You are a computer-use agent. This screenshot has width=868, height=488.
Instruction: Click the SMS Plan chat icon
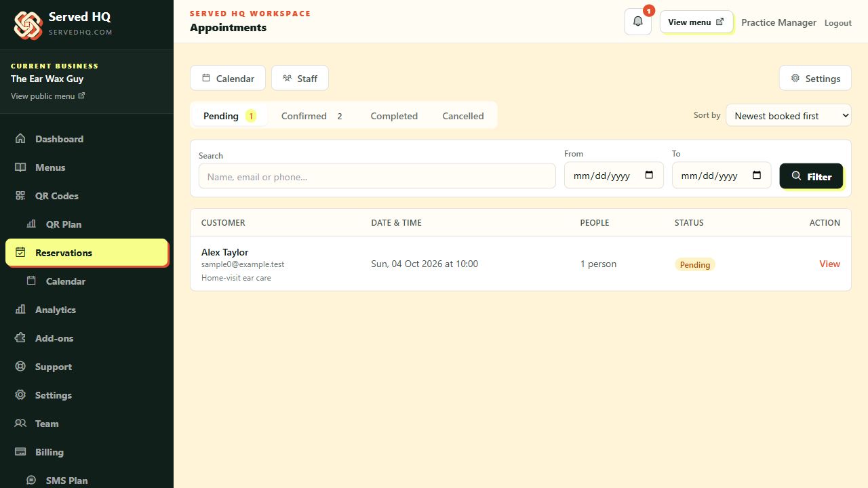point(31,481)
